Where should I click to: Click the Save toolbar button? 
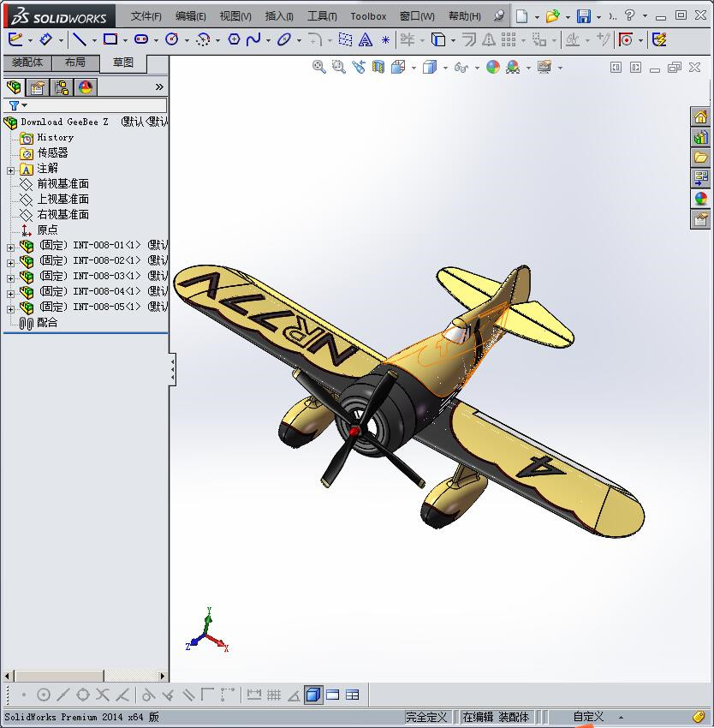click(x=584, y=16)
